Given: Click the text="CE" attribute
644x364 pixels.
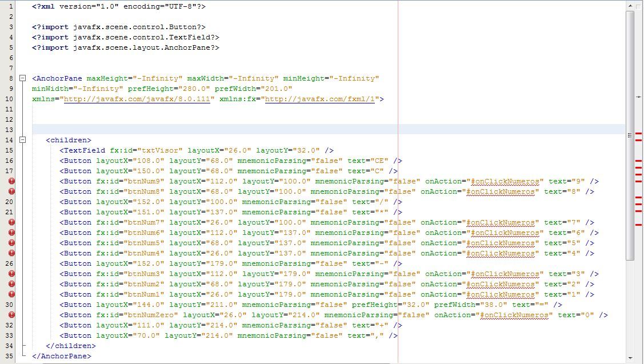Looking at the screenshot, I should pyautogui.click(x=368, y=161).
